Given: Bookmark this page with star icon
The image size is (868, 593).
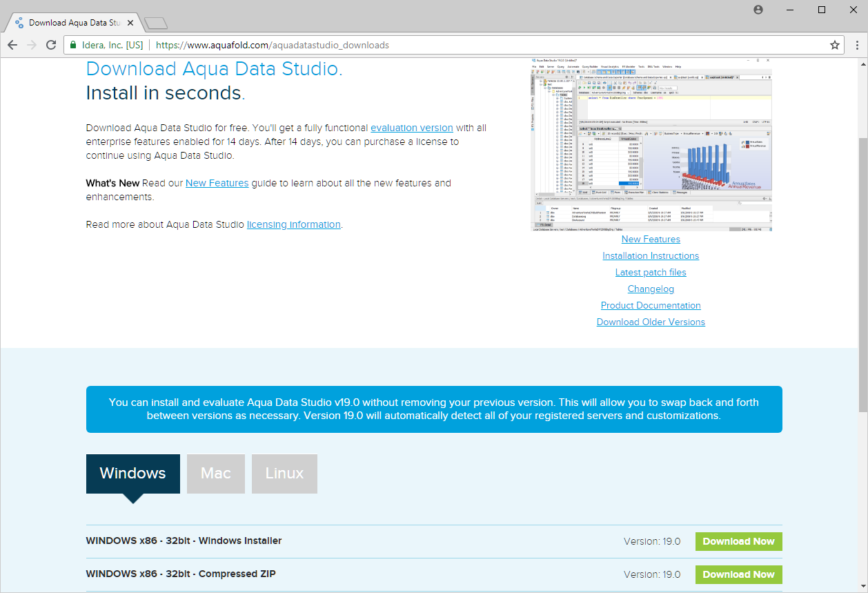Looking at the screenshot, I should tap(835, 45).
